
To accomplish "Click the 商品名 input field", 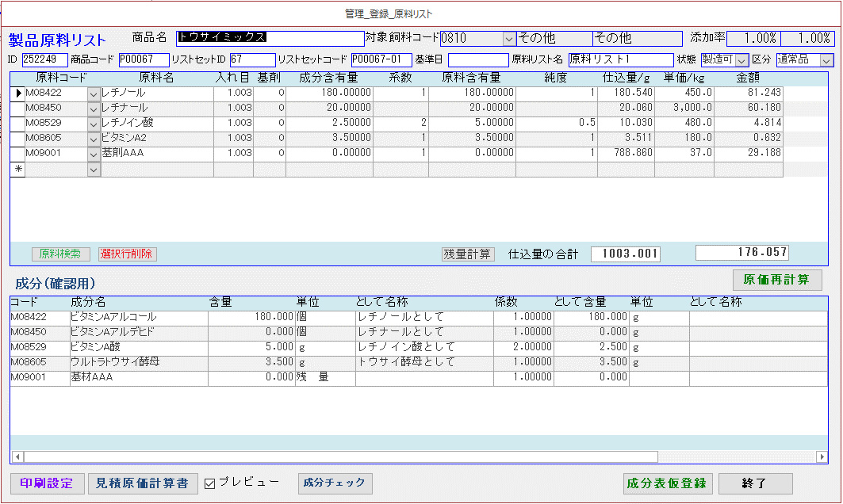I will [270, 37].
